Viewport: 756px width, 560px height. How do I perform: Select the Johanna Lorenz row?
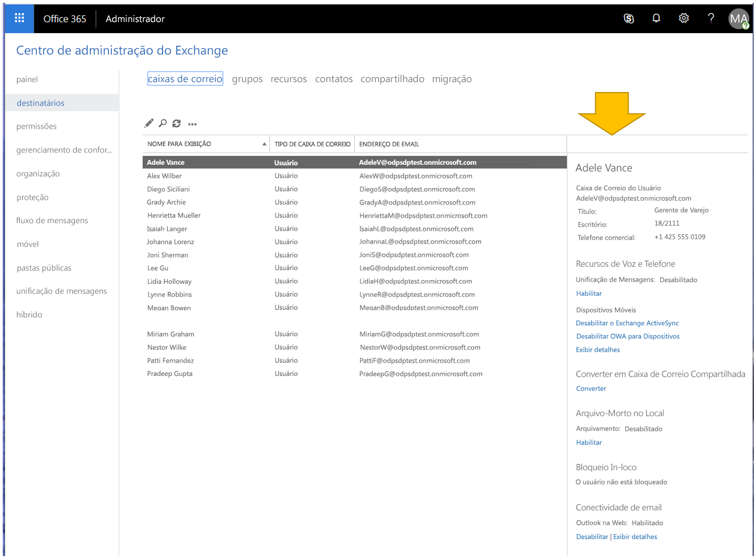(x=355, y=241)
